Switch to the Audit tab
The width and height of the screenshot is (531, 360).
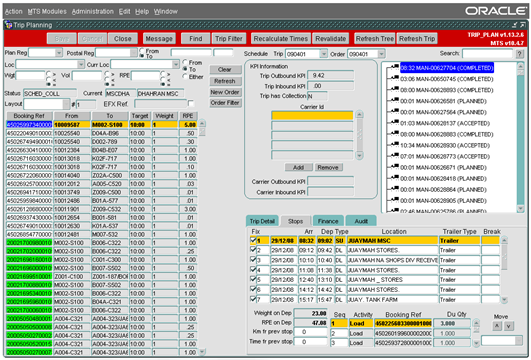pos(361,221)
